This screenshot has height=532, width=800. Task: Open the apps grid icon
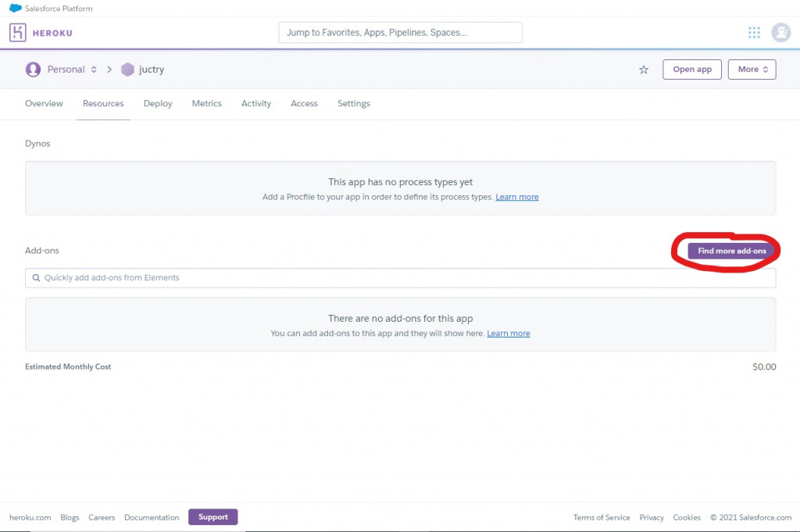tap(754, 33)
